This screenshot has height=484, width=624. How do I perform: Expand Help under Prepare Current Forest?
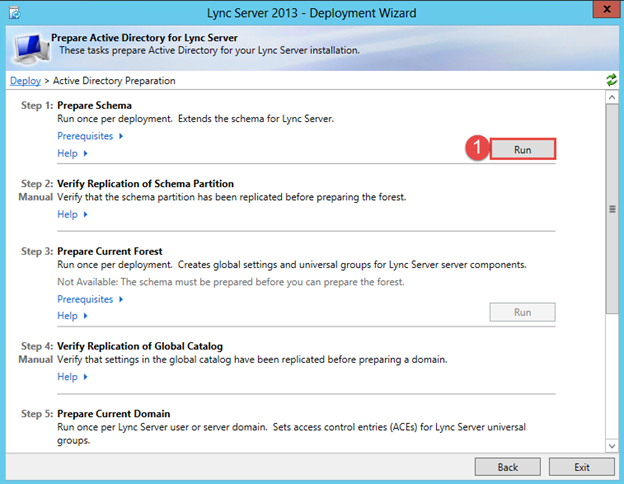72,316
